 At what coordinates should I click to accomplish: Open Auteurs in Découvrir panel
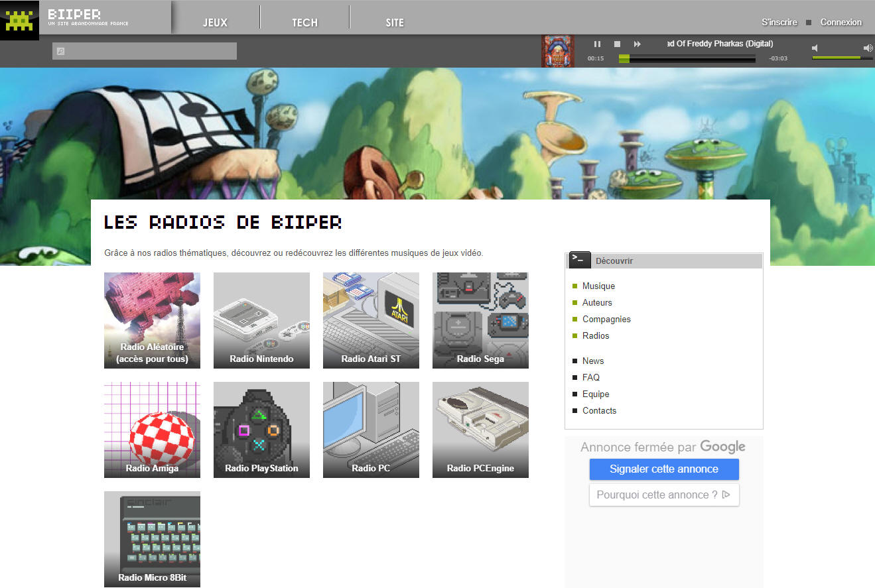pyautogui.click(x=597, y=302)
